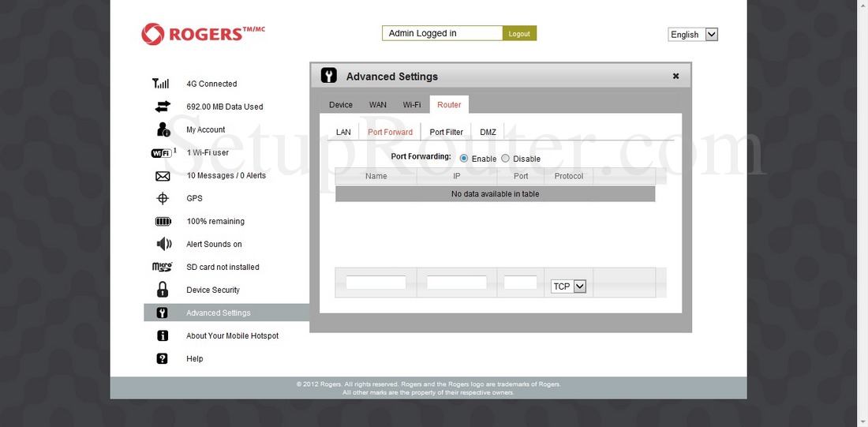
Task: Open the TCP protocol dropdown
Action: (x=568, y=287)
